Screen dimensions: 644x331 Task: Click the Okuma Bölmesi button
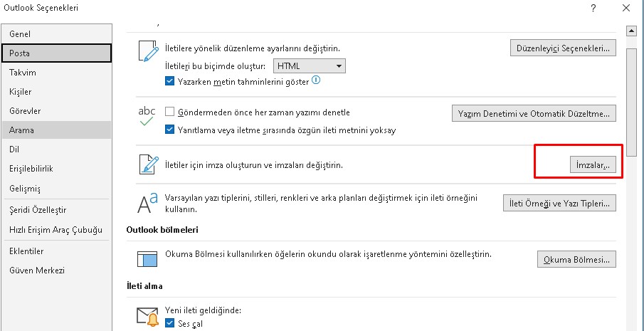tap(576, 260)
